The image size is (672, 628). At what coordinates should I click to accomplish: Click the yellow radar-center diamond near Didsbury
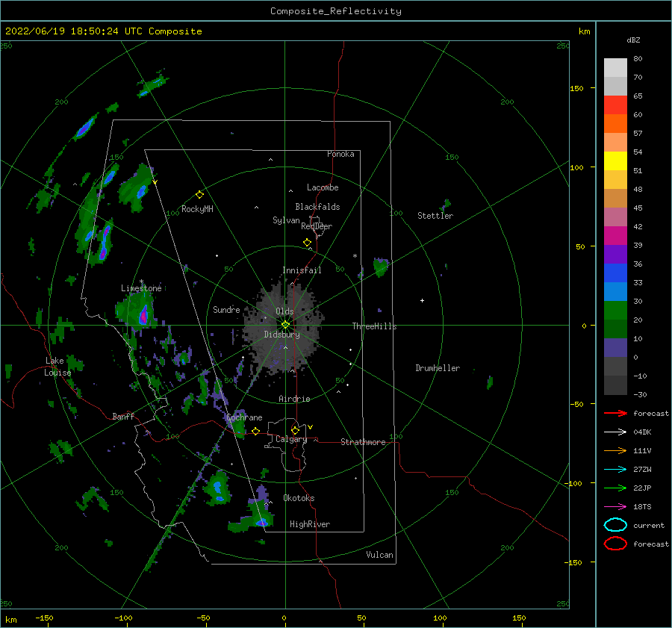[285, 325]
